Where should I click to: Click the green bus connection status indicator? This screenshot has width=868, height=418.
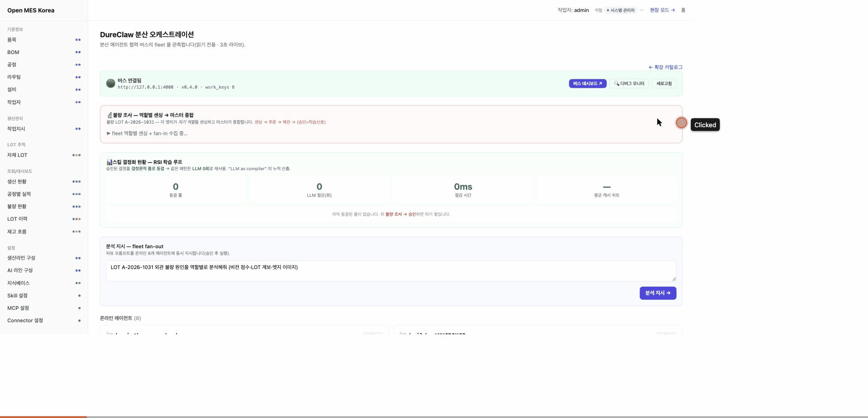[111, 83]
